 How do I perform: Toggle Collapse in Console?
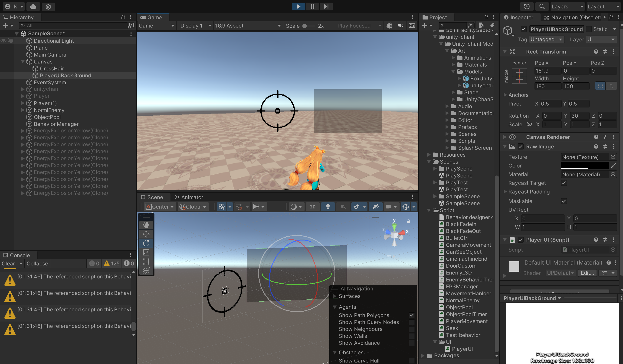[37, 264]
